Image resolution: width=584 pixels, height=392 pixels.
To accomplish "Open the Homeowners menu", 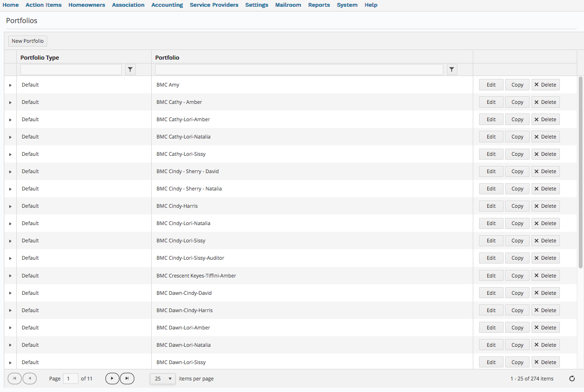I will (87, 5).
